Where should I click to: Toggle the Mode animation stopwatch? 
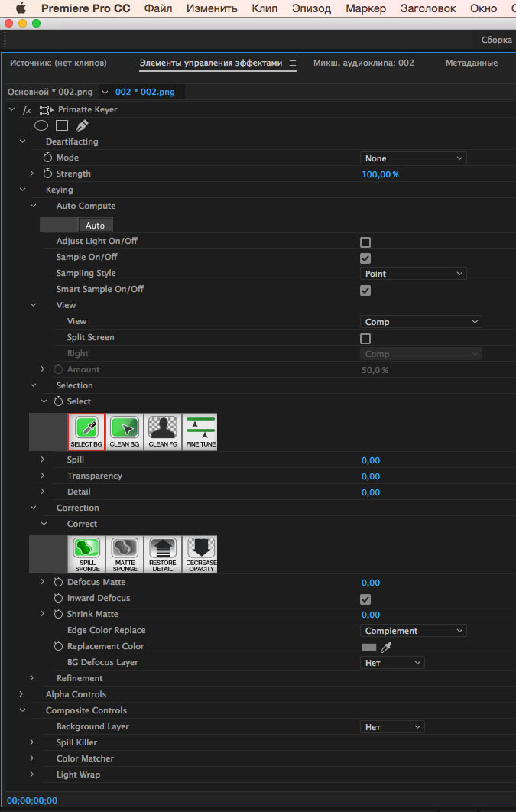(x=48, y=158)
